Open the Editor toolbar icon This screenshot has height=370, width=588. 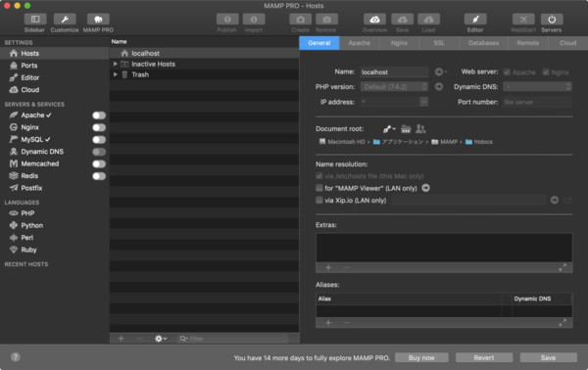pos(475,20)
